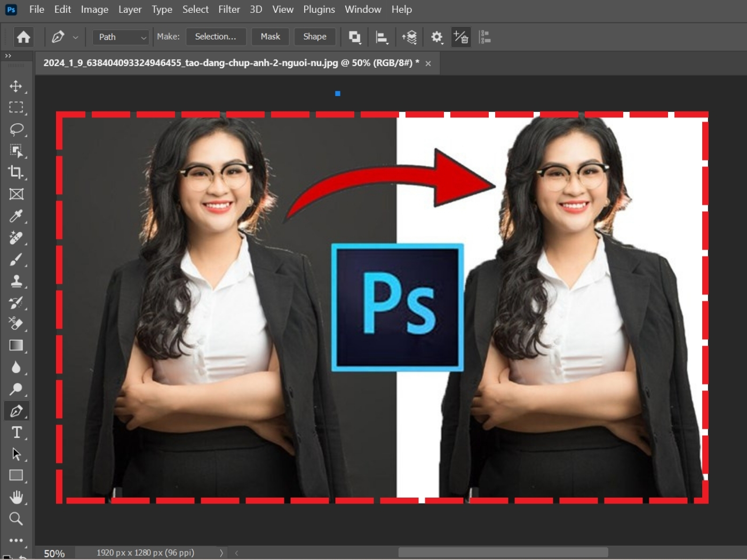Open the Filter menu
747x560 pixels.
click(x=229, y=10)
